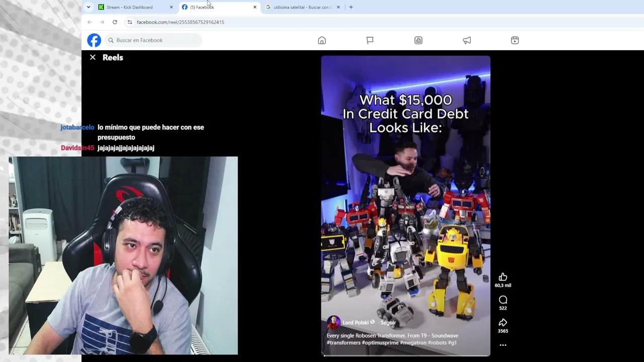Viewport: 644px width, 362px height.
Task: Open the browser tab search dropdown
Action: click(x=89, y=7)
